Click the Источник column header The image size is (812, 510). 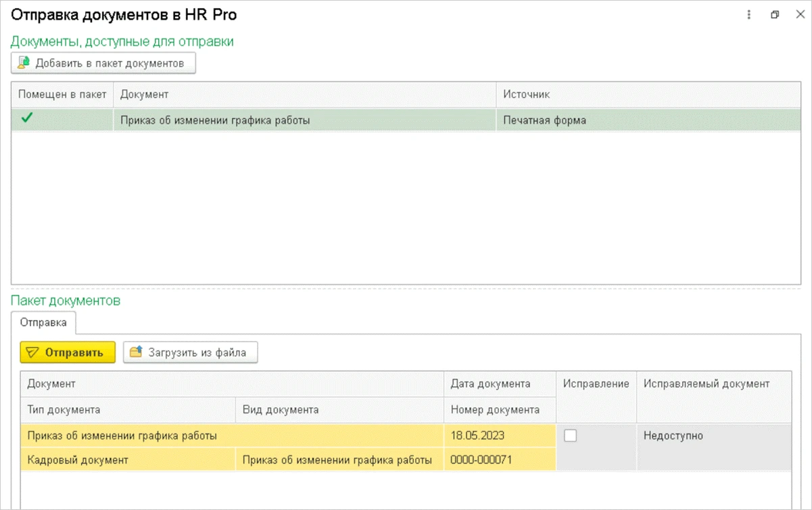[x=648, y=95]
